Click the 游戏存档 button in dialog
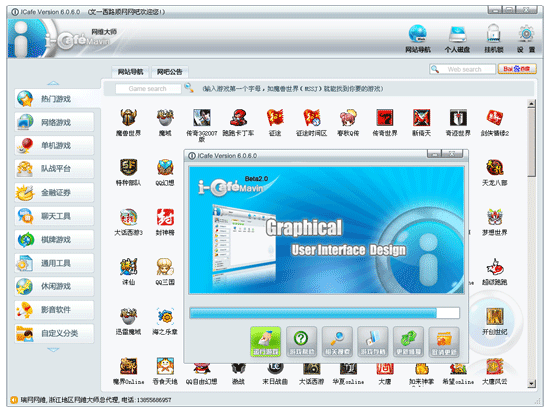This screenshot has width=550, height=411. click(x=373, y=342)
